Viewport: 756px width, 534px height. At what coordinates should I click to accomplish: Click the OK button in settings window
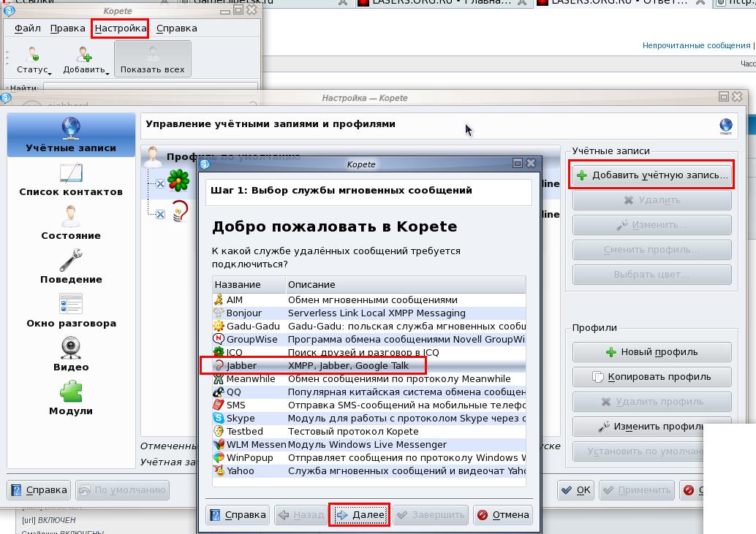point(575,490)
